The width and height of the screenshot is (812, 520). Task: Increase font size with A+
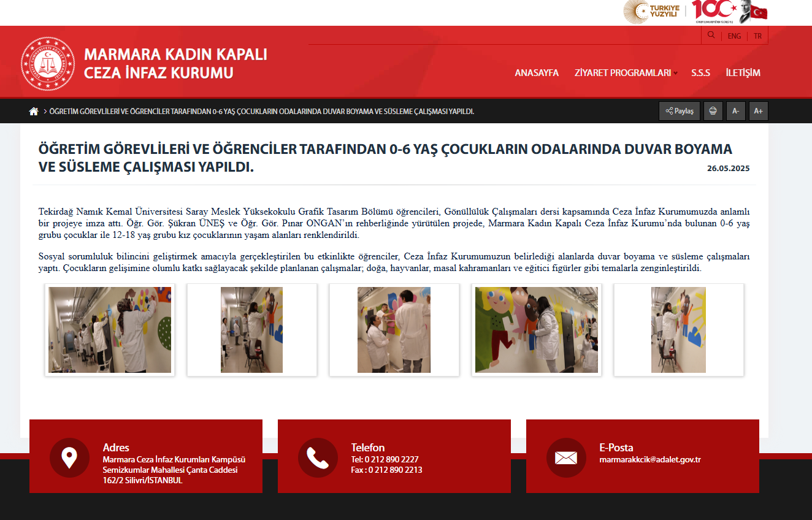click(x=759, y=111)
